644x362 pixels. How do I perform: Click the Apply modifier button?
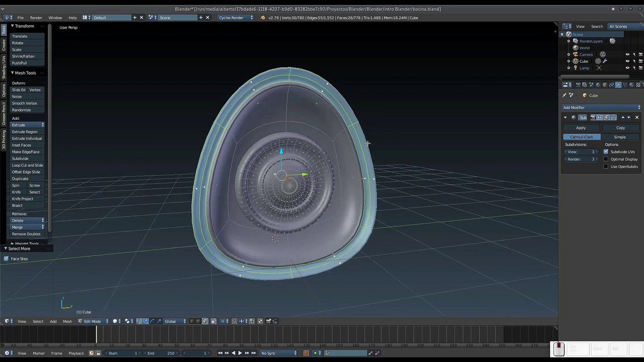pos(581,128)
